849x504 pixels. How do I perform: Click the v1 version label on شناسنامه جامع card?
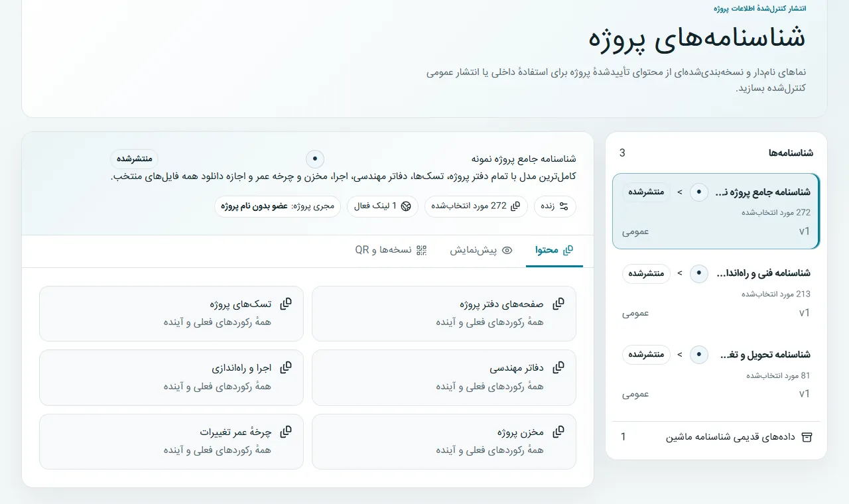(805, 231)
